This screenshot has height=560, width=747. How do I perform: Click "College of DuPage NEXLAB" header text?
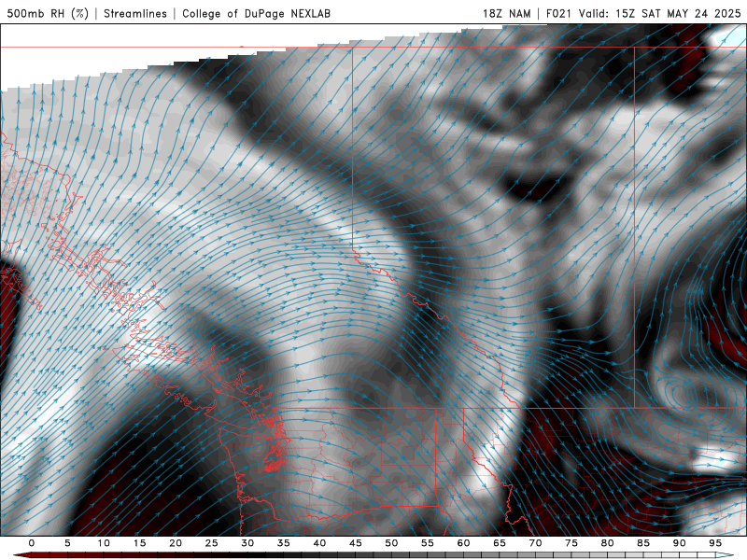[x=256, y=13]
